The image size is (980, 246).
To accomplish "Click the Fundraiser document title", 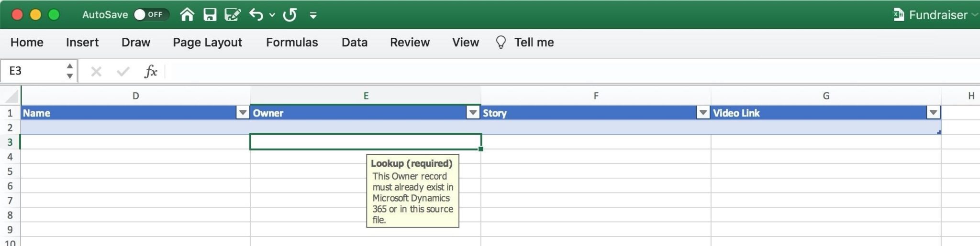I will pyautogui.click(x=938, y=15).
